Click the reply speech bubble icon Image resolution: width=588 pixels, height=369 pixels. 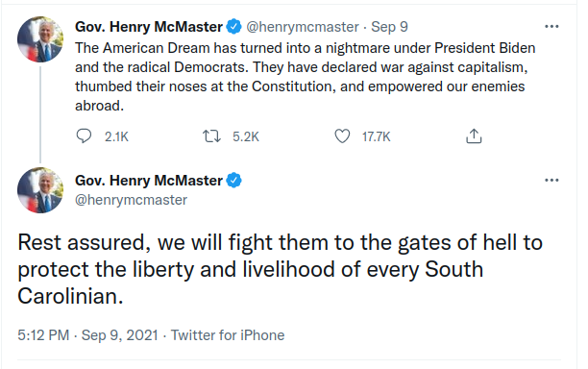84,136
